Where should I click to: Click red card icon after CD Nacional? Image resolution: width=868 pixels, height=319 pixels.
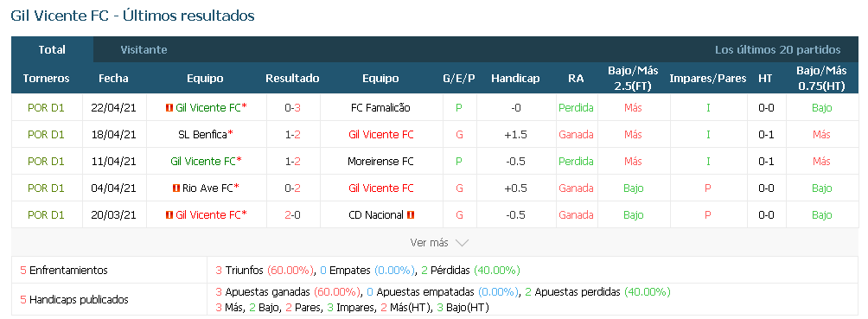click(411, 215)
